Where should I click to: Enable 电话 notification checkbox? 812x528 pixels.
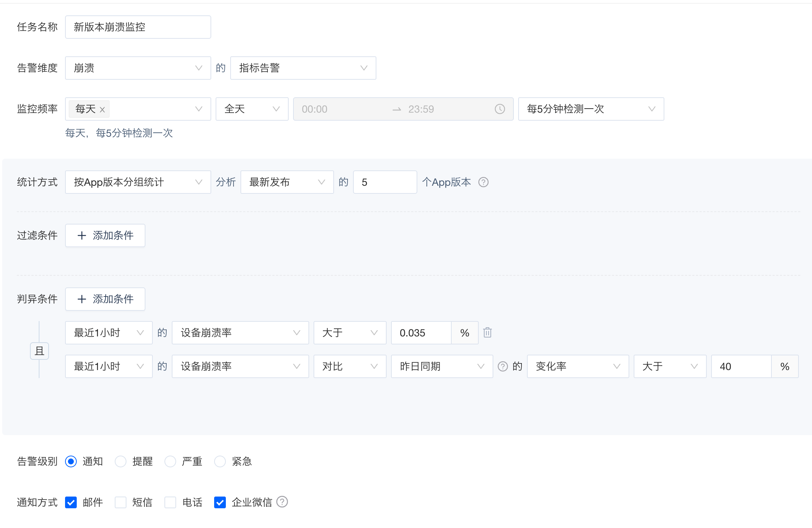170,502
